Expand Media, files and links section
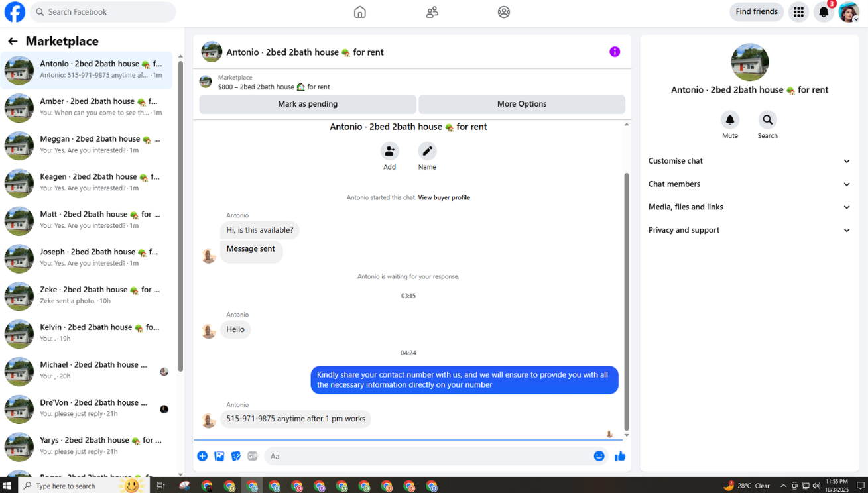Viewport: 868px width, 493px height. 749,207
